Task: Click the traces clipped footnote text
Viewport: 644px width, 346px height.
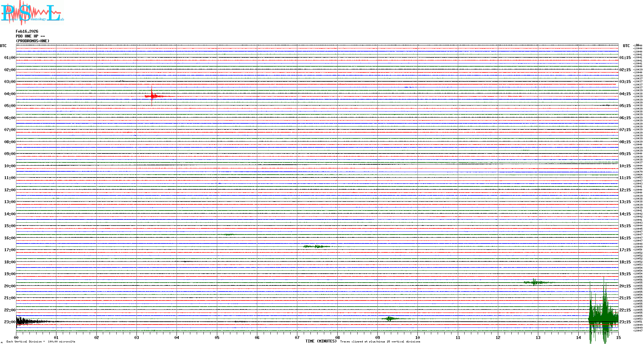Action: pos(380,342)
